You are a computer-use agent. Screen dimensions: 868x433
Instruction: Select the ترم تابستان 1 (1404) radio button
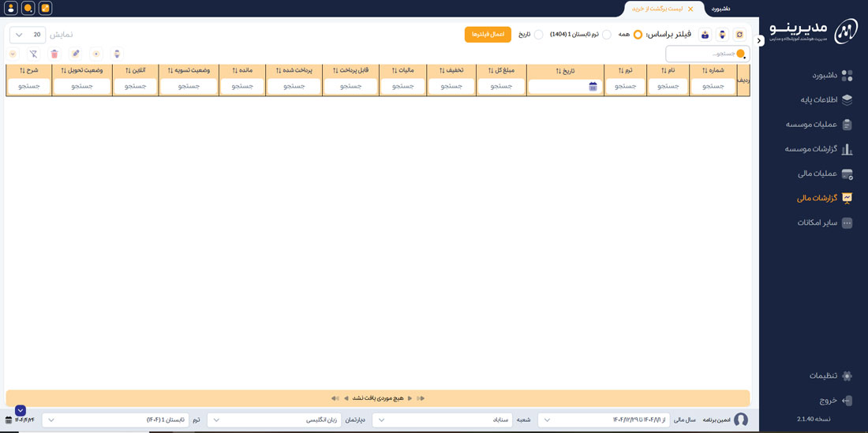(606, 35)
